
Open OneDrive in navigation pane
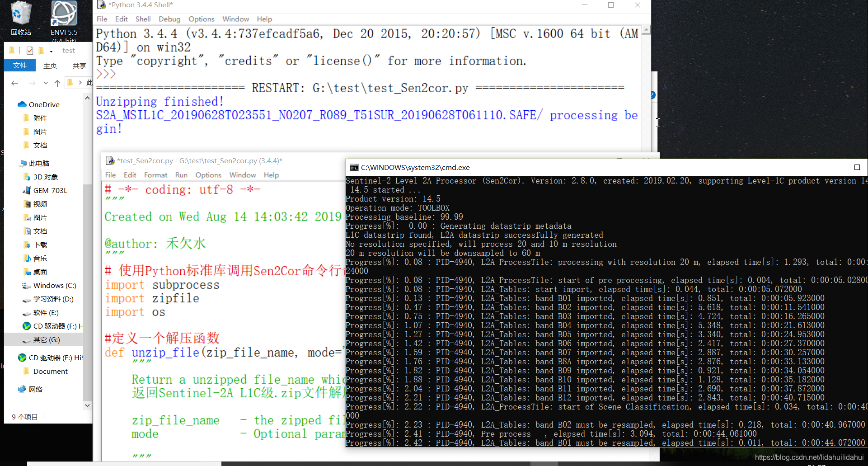[x=38, y=104]
